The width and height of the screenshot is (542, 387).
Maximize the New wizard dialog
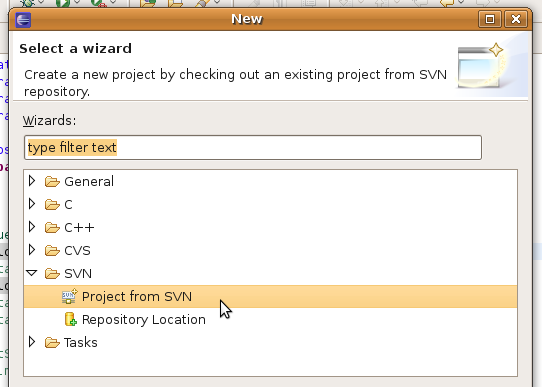click(x=490, y=19)
